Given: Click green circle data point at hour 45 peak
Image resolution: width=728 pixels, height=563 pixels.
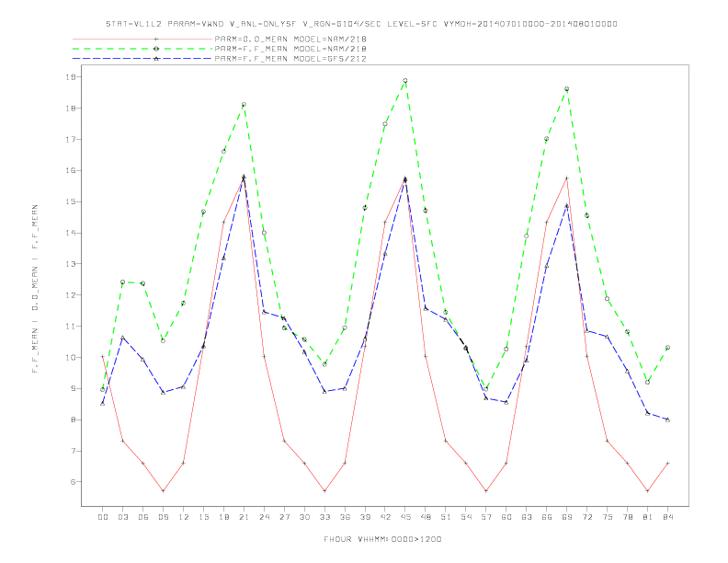Looking at the screenshot, I should 405,81.
